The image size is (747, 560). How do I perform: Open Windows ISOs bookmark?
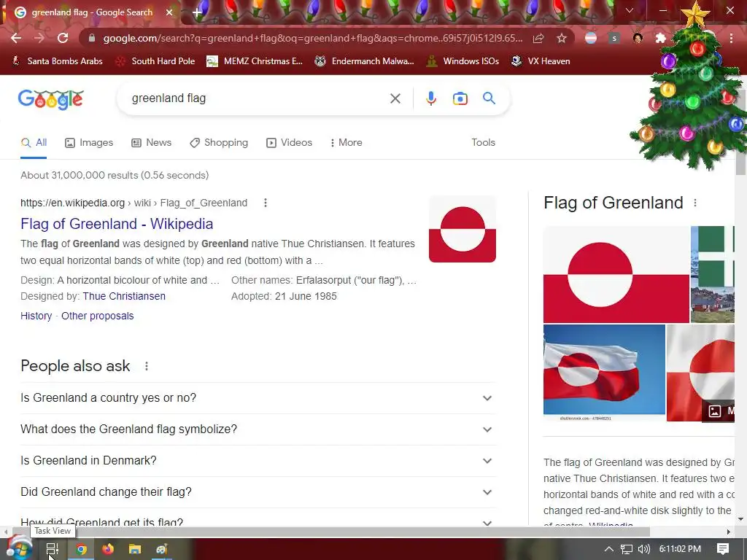[x=462, y=61]
